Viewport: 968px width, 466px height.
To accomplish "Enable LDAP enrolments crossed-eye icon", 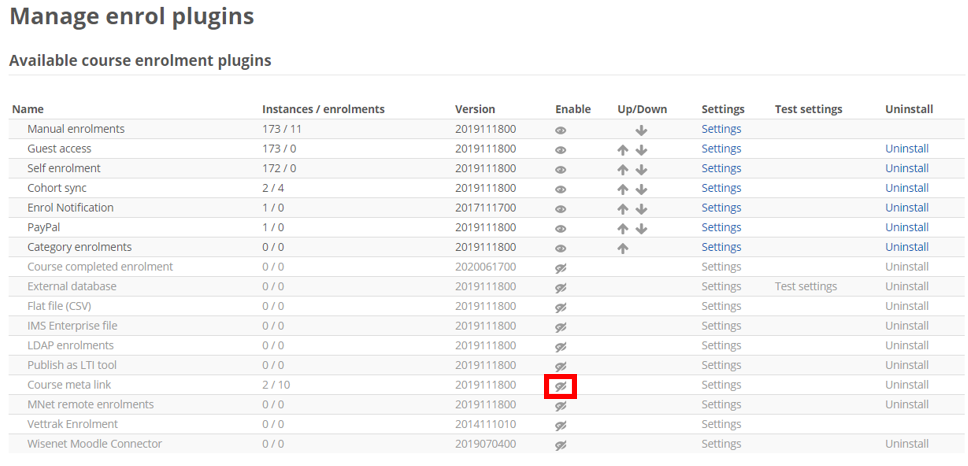I will tap(561, 347).
